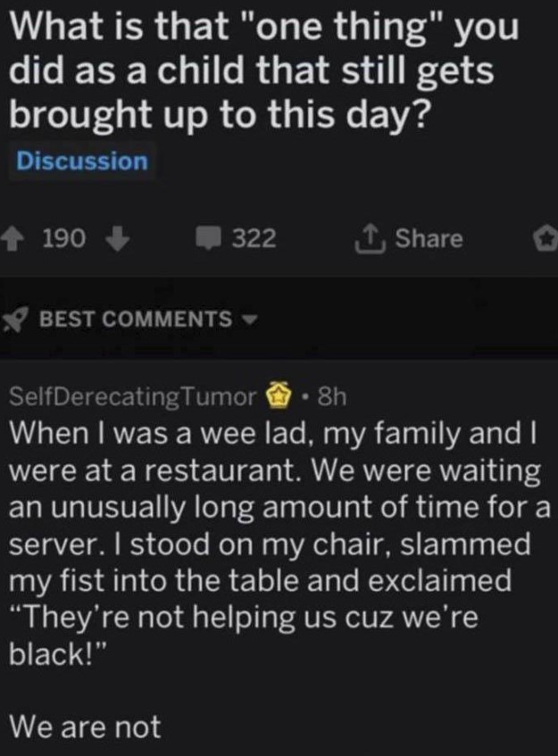This screenshot has width=558, height=756.
Task: Tap the Share text label
Action: [429, 239]
